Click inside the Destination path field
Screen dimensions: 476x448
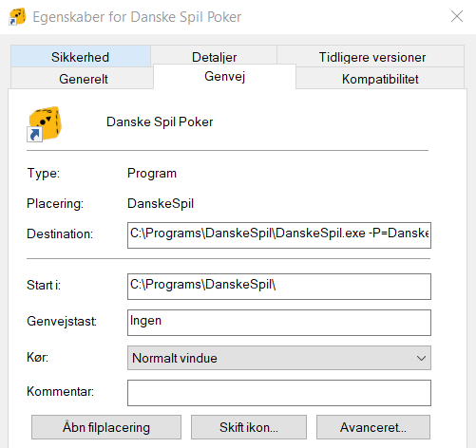click(279, 235)
